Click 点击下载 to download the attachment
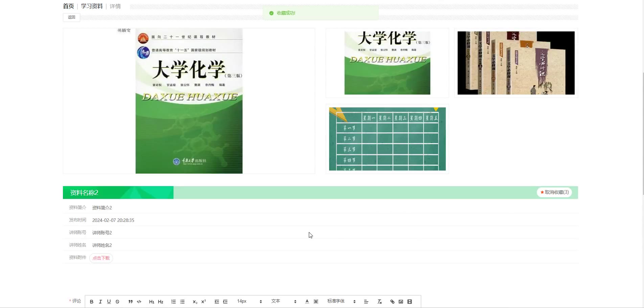Screen dimensions: 644x308 click(101, 258)
